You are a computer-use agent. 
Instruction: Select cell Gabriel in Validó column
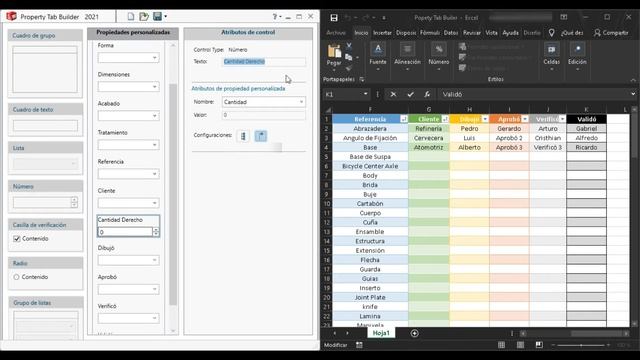click(x=586, y=129)
